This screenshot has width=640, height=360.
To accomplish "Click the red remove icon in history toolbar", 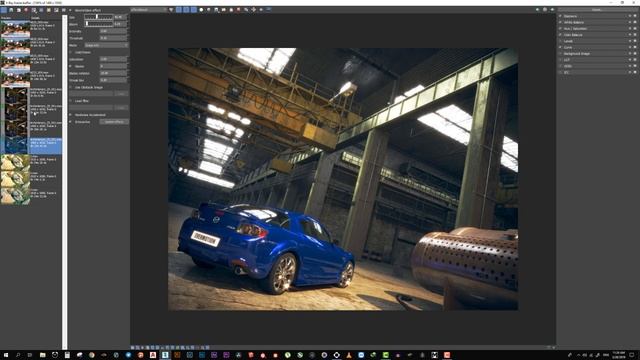I will point(26,10).
